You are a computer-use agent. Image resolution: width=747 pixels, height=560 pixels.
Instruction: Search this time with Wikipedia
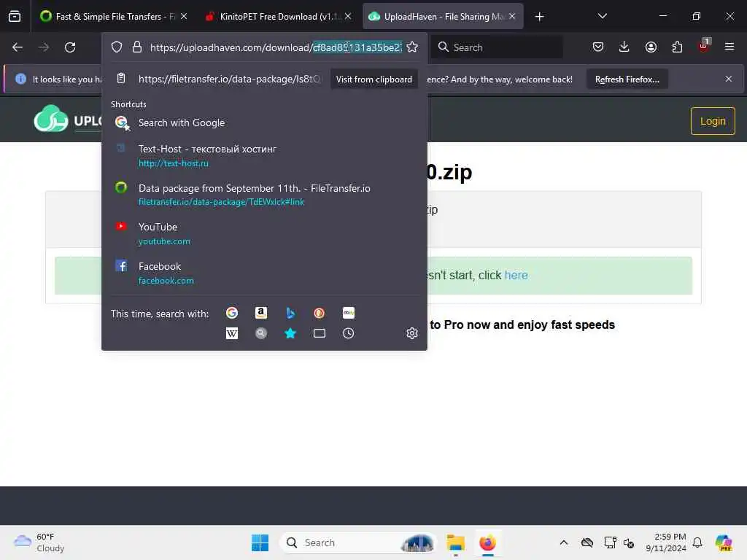[232, 333]
